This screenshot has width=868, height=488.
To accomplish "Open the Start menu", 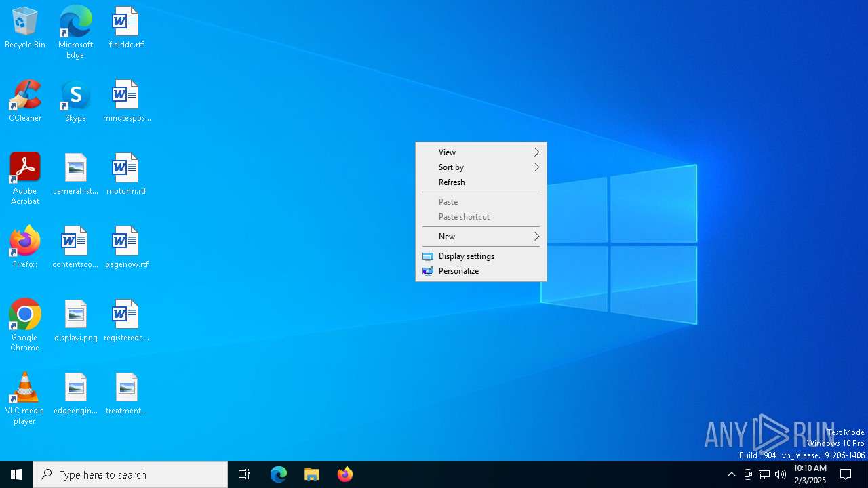I will [x=16, y=474].
